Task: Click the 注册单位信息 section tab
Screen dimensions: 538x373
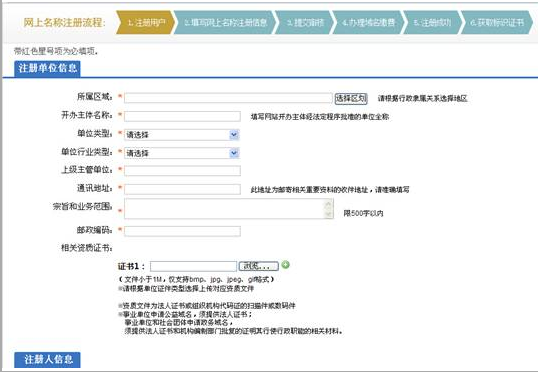Action: [47, 68]
